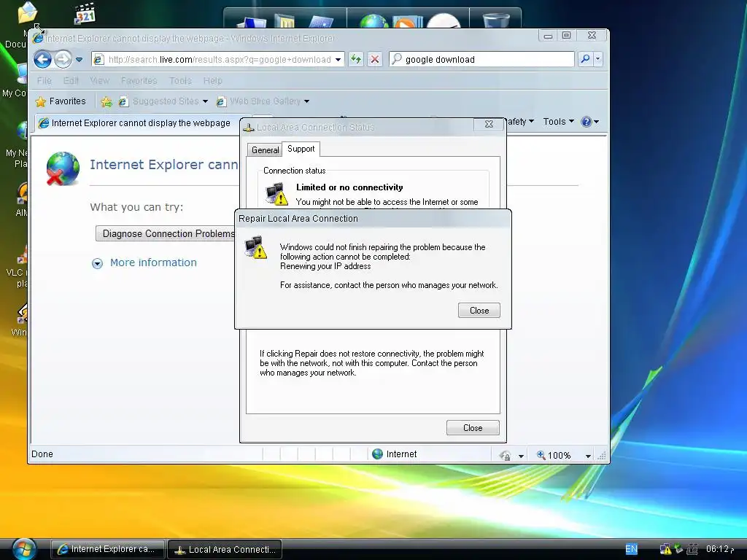Image resolution: width=747 pixels, height=560 pixels.
Task: Click Close in Repair Local Area Connection dialog
Action: pos(479,311)
